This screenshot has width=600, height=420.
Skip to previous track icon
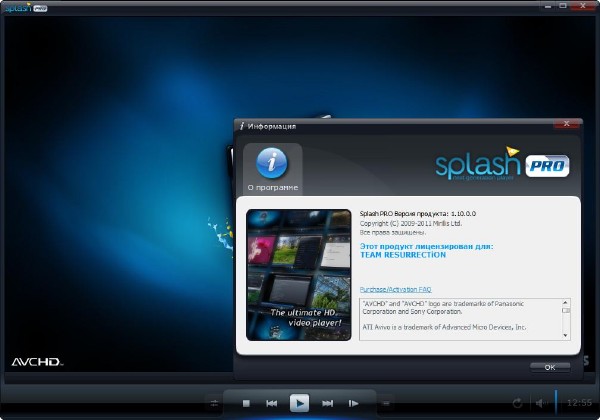click(x=272, y=403)
